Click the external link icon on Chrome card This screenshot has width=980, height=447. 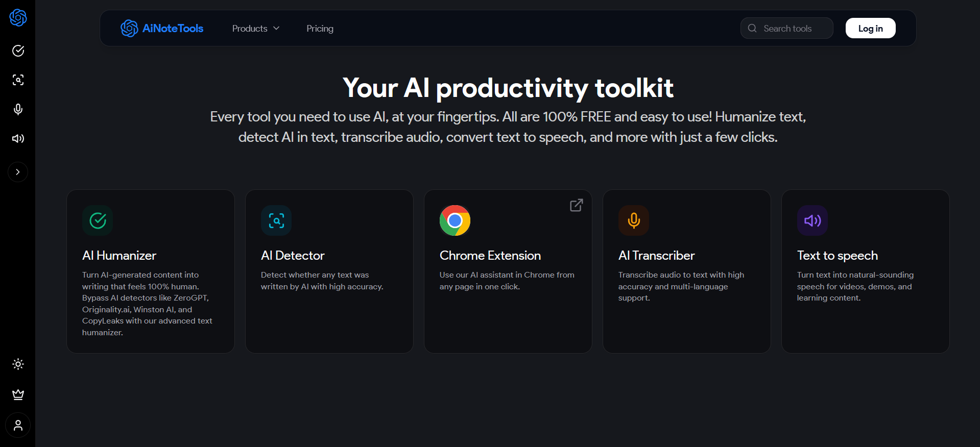[576, 205]
